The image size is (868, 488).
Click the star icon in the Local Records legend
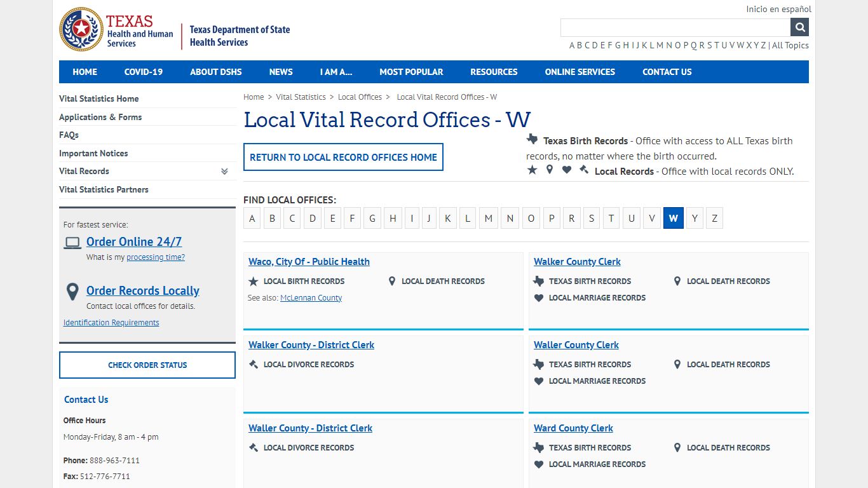click(532, 170)
